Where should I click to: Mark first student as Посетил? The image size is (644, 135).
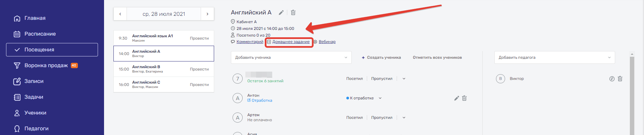[354, 79]
